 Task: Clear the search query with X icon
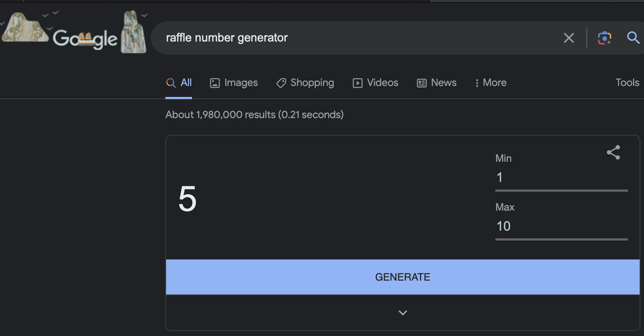569,38
